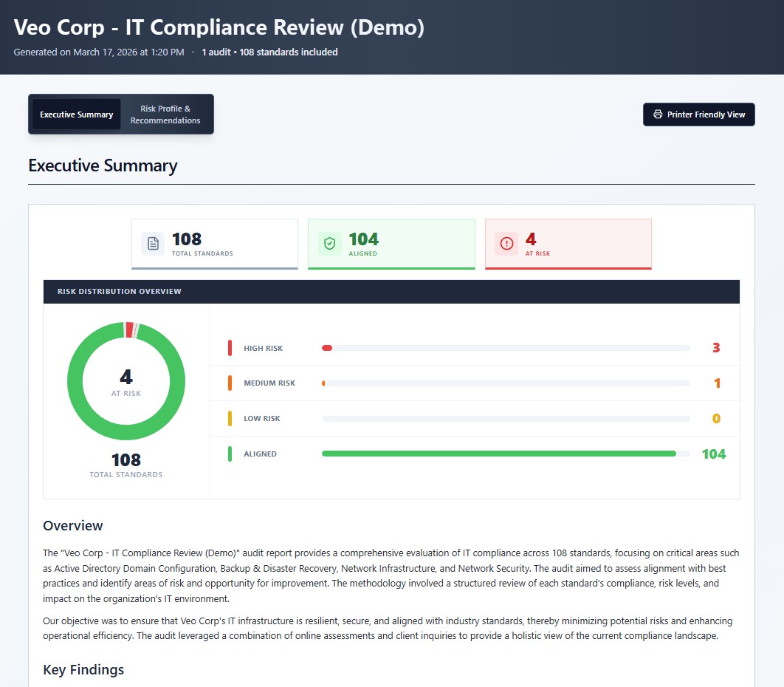This screenshot has height=687, width=784.
Task: Click the 4 AT RISK center of donut
Action: click(126, 382)
